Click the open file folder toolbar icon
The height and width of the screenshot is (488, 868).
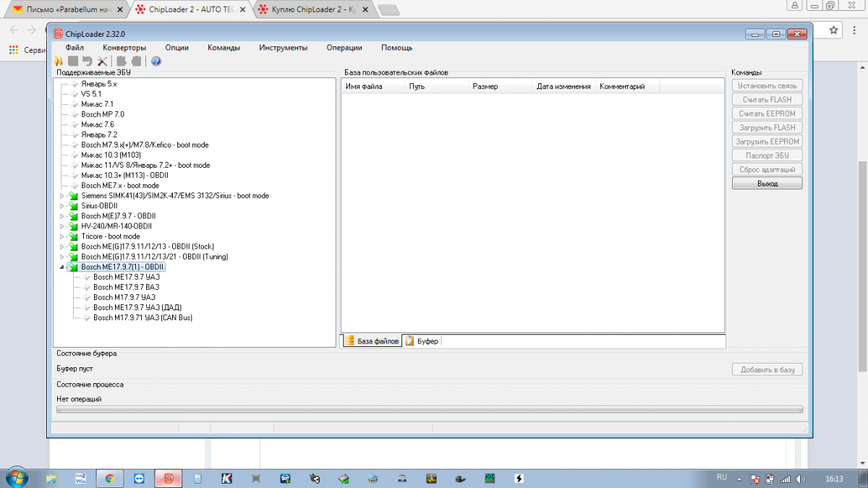[59, 61]
